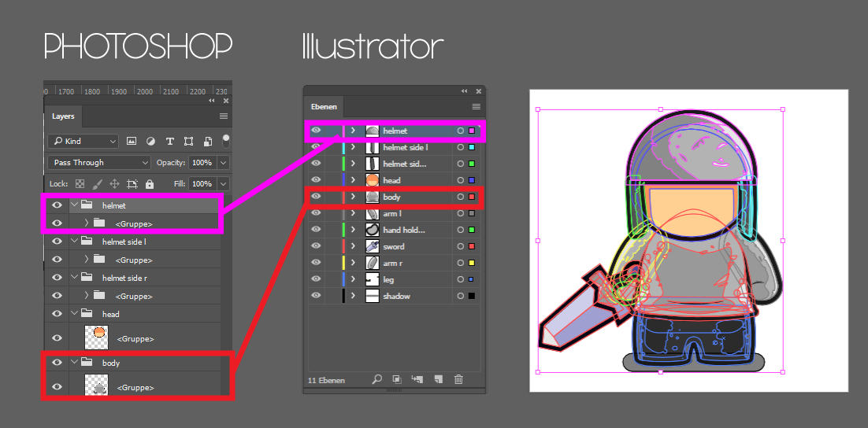Image resolution: width=868 pixels, height=428 pixels.
Task: Select the Layers tab in Photoshop
Action: pyautogui.click(x=63, y=116)
